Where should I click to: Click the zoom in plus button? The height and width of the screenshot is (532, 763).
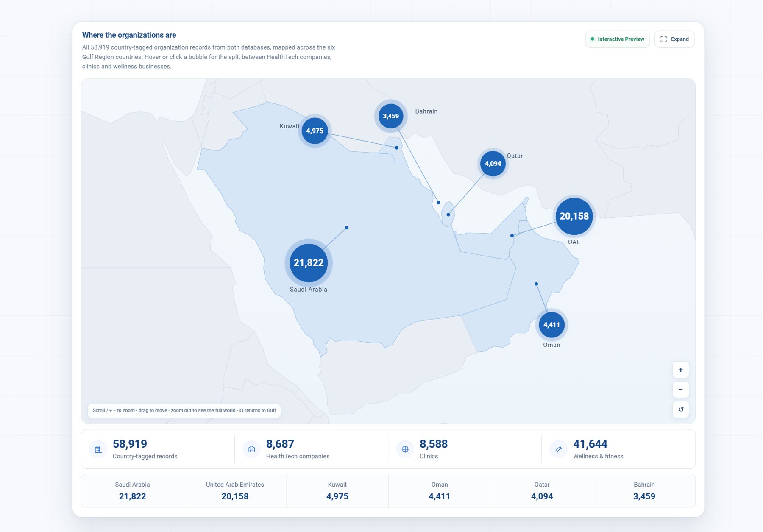tap(680, 370)
